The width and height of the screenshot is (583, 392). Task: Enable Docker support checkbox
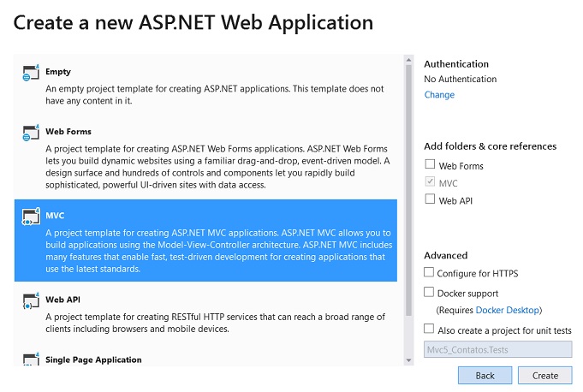[429, 292]
